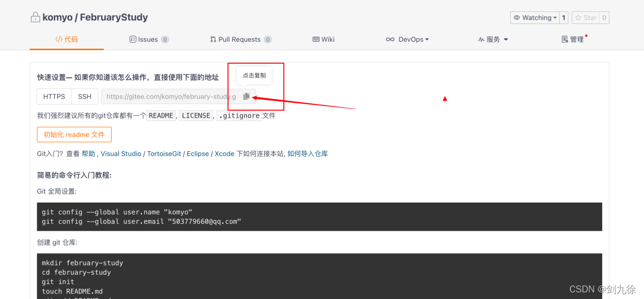Click the git config user.name command line
Screen dimensions: 644x299
[117, 212]
